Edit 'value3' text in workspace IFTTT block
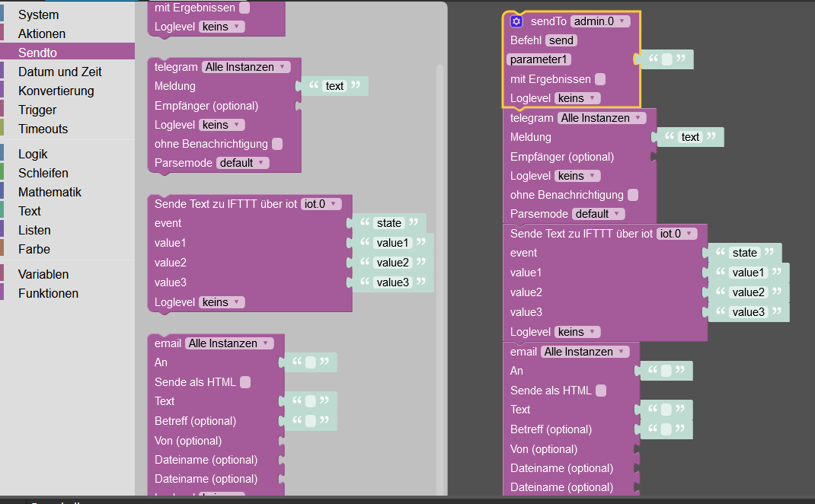 pyautogui.click(x=749, y=312)
